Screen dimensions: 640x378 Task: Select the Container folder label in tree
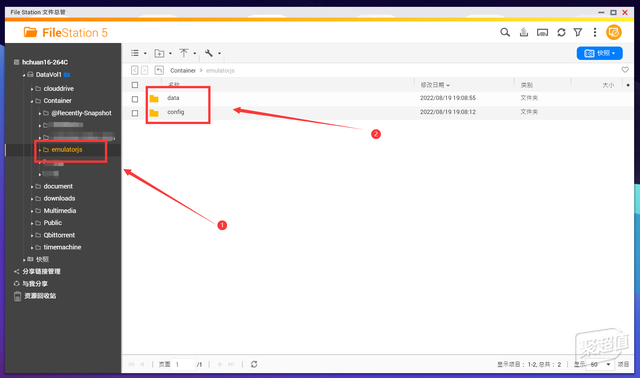tap(58, 101)
